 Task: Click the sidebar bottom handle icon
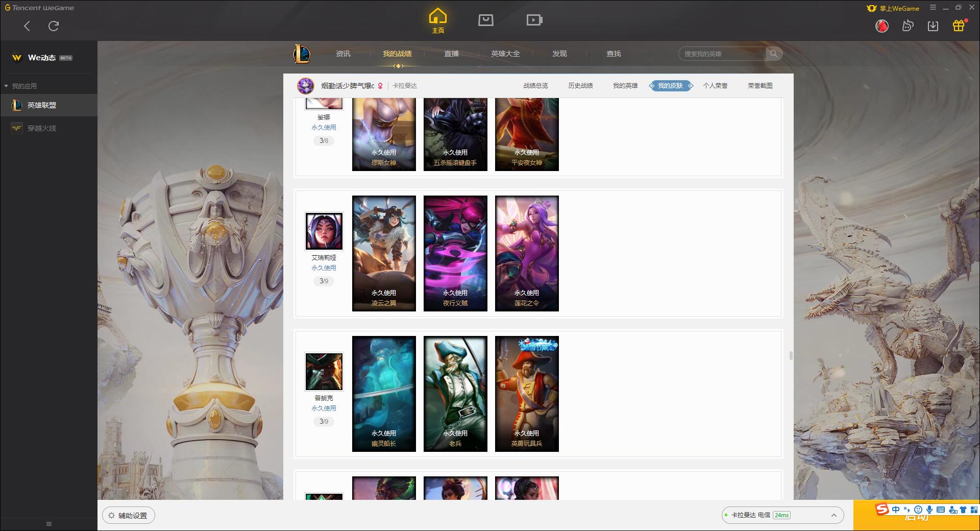(49, 523)
